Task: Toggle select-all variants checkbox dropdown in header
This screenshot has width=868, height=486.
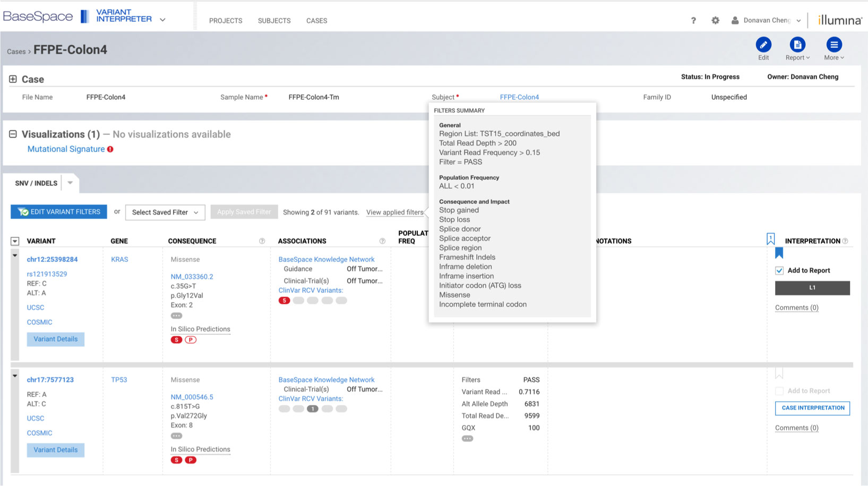Action: tap(15, 241)
